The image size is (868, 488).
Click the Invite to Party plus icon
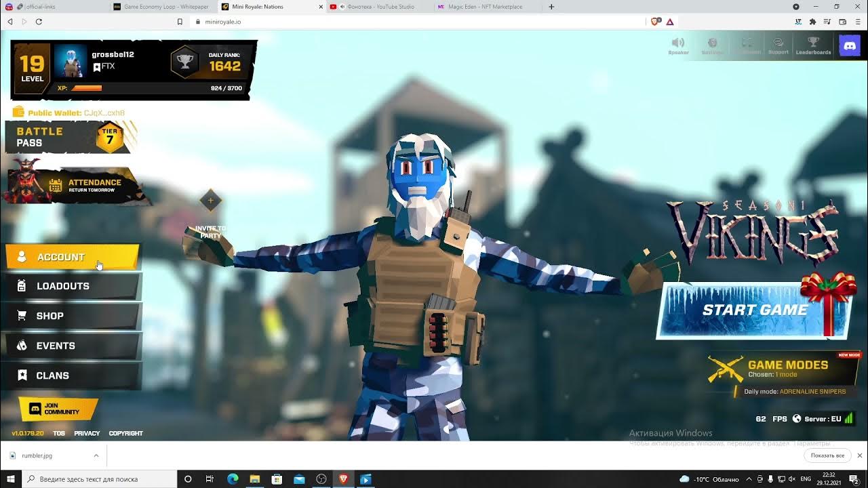pyautogui.click(x=210, y=201)
